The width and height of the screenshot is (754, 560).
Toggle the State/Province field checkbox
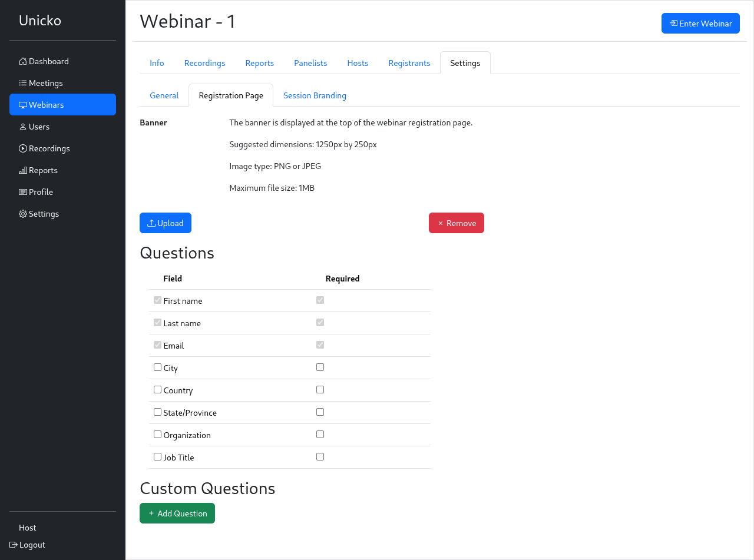pos(157,412)
